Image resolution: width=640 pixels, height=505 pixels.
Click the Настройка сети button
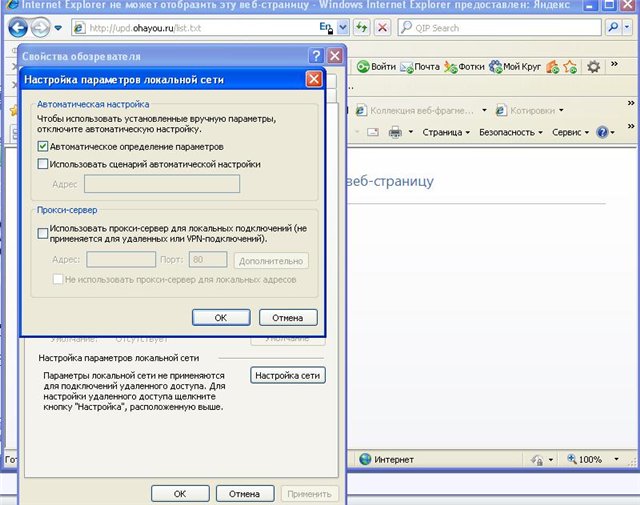[288, 376]
